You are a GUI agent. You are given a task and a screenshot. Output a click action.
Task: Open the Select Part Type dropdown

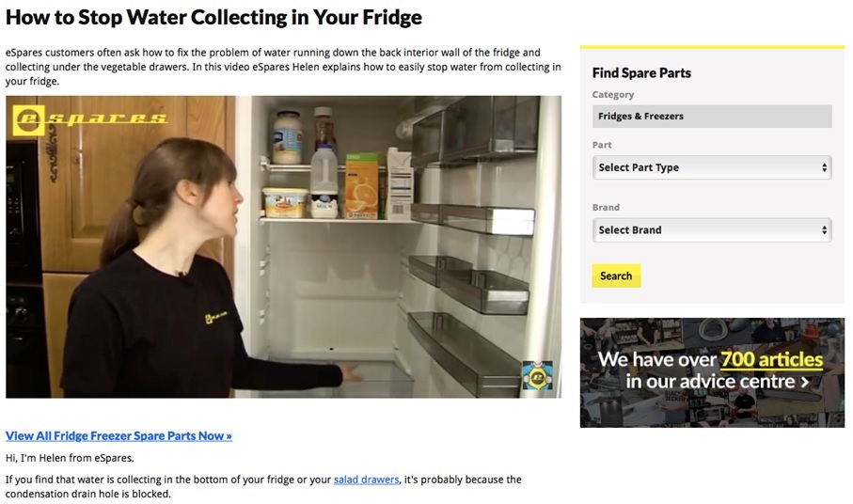712,167
